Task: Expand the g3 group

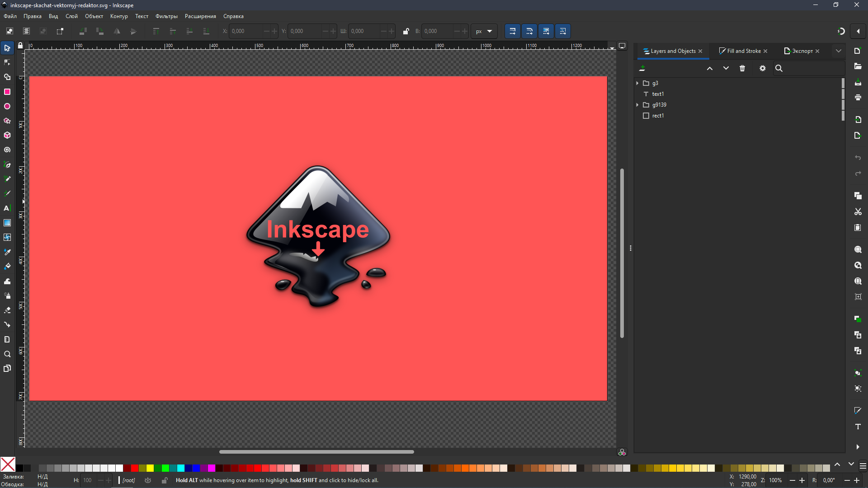Action: coord(637,83)
